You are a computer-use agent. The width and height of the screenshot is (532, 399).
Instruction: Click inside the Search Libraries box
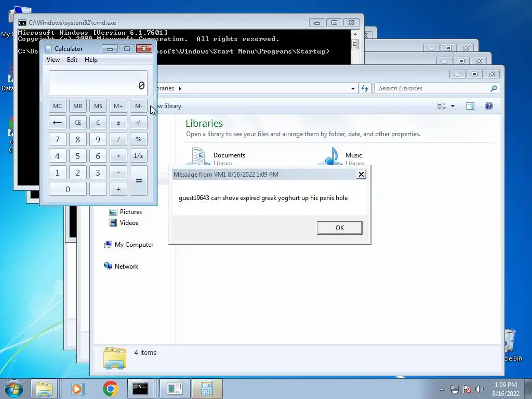(x=433, y=88)
